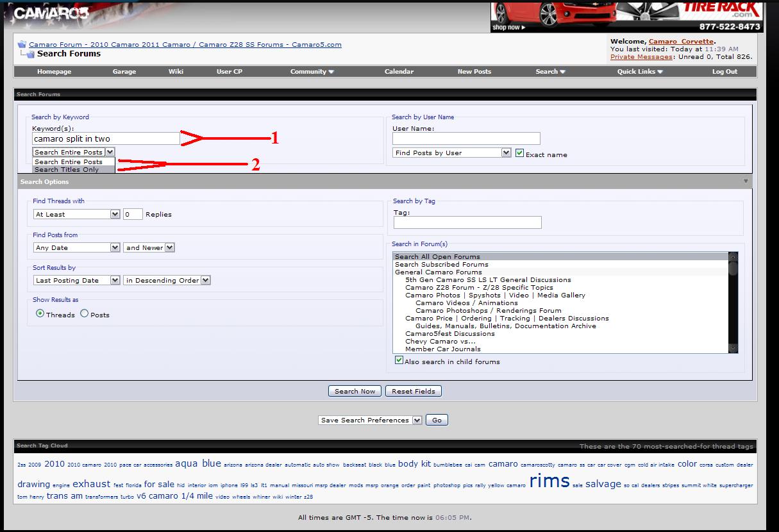Click the Go button beside Save Search Preferences
Screen dimensions: 779x532
click(x=437, y=420)
